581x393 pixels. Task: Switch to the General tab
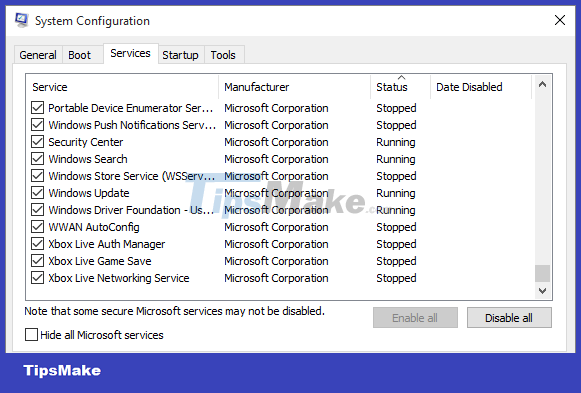pos(38,55)
